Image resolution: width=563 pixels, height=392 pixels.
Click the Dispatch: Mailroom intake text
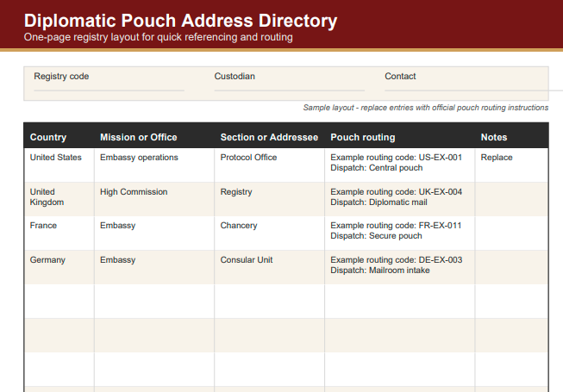coord(380,271)
